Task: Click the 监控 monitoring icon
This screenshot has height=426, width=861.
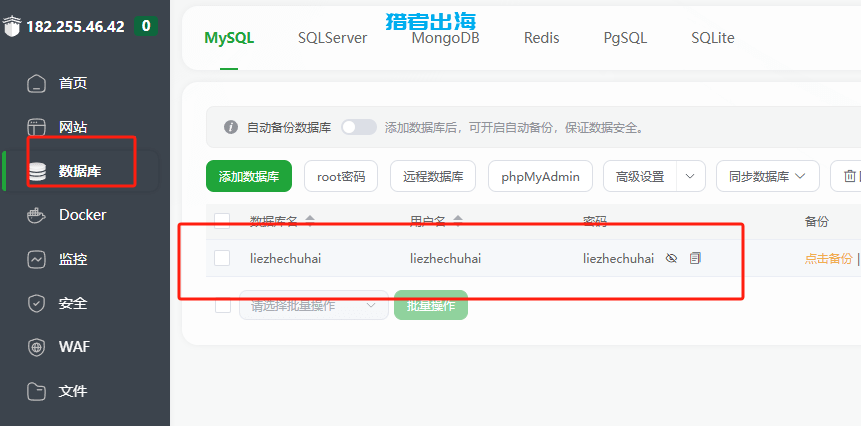Action: click(x=37, y=259)
